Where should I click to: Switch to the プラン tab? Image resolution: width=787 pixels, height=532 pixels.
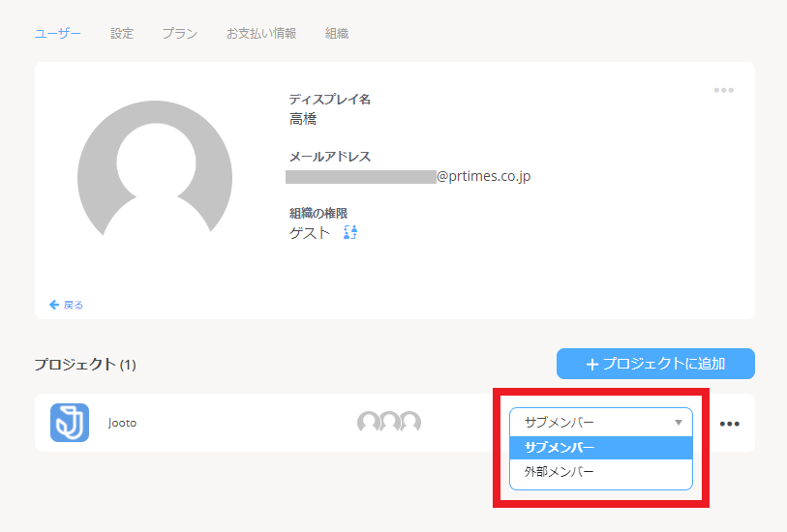180,34
